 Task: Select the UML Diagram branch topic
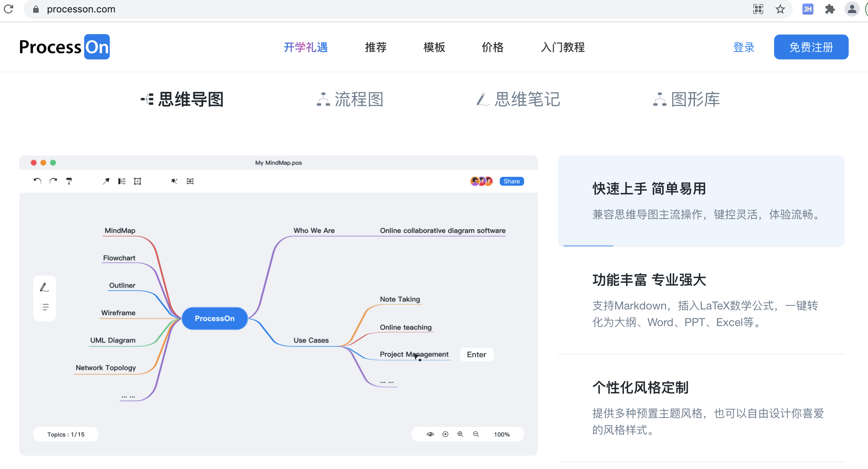pyautogui.click(x=113, y=340)
